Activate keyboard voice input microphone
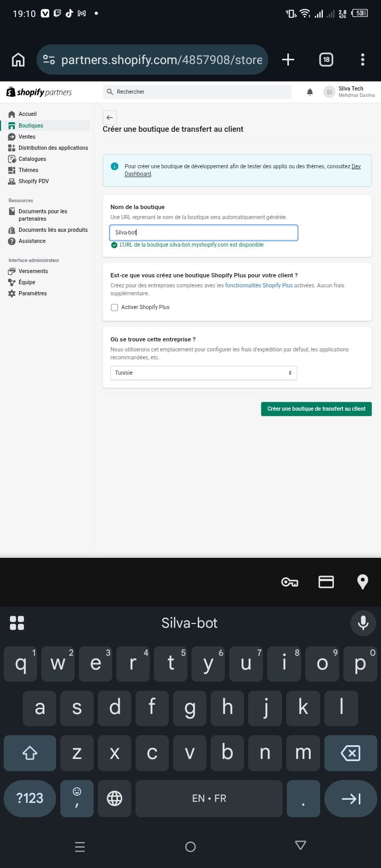 [x=363, y=623]
